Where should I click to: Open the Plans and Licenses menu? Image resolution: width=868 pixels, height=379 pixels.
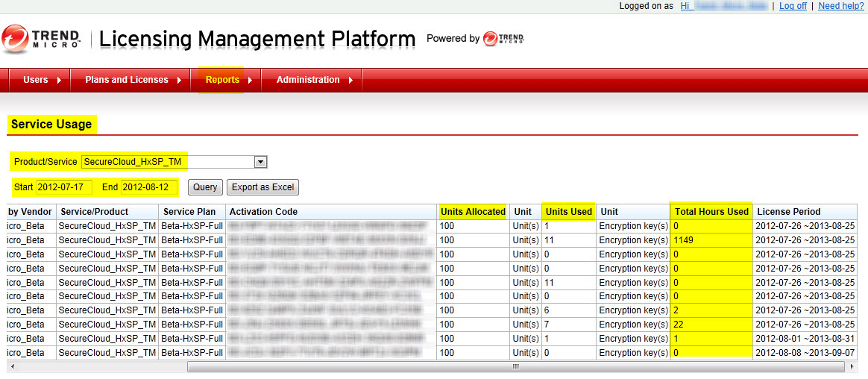(x=126, y=80)
